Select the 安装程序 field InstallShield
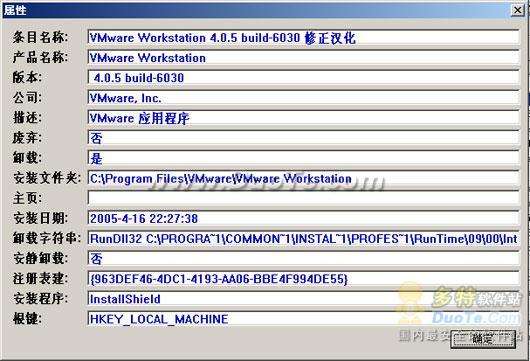Screen dimensions: 530x361 303,299
